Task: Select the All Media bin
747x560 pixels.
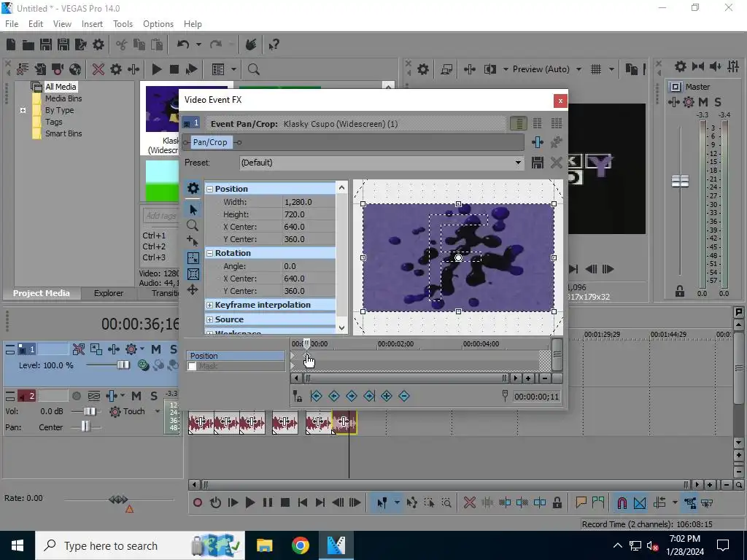Action: point(61,87)
